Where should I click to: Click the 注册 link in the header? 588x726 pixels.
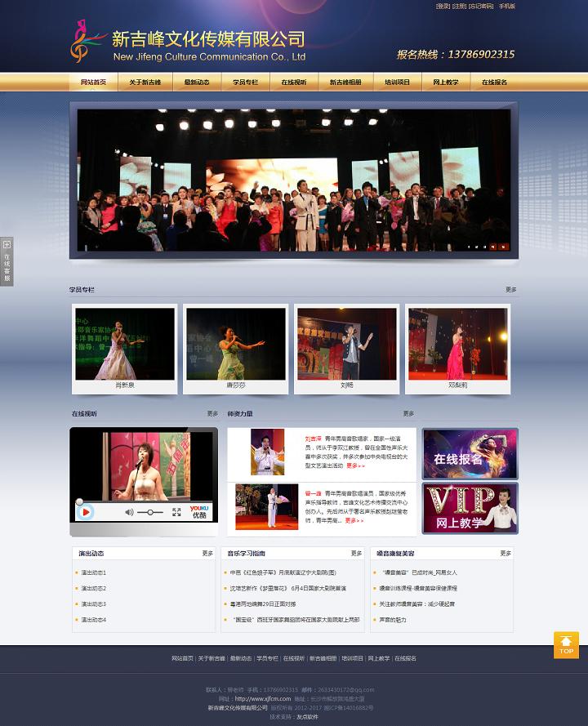pos(459,7)
